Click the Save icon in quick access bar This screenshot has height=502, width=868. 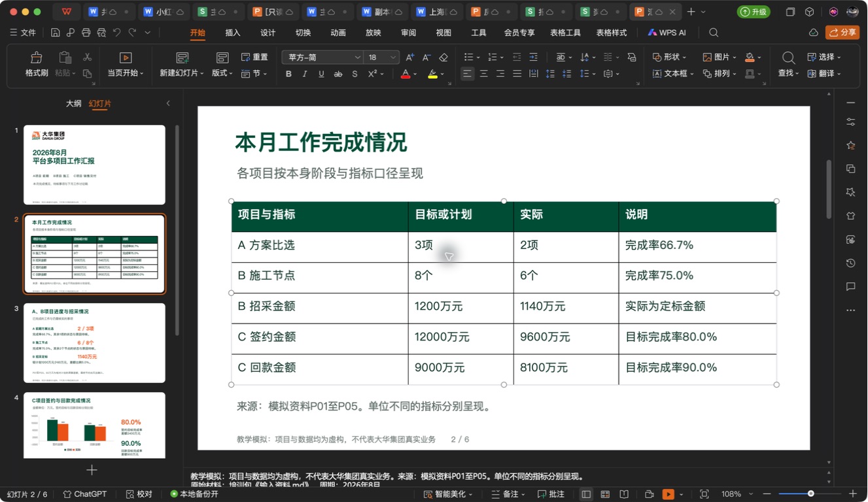click(56, 32)
